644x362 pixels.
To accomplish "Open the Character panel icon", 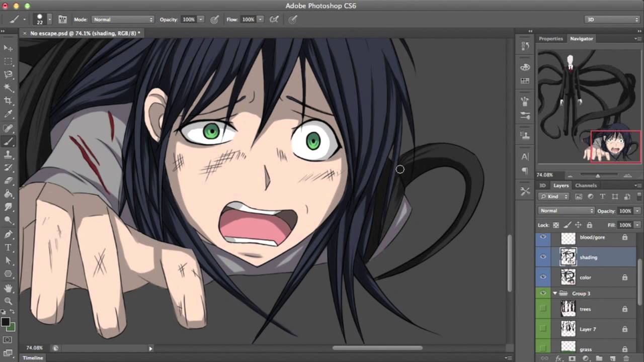I will [x=525, y=156].
